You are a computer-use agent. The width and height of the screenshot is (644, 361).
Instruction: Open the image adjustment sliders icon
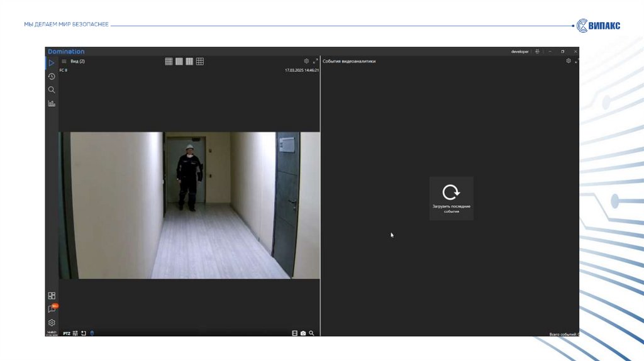75,333
